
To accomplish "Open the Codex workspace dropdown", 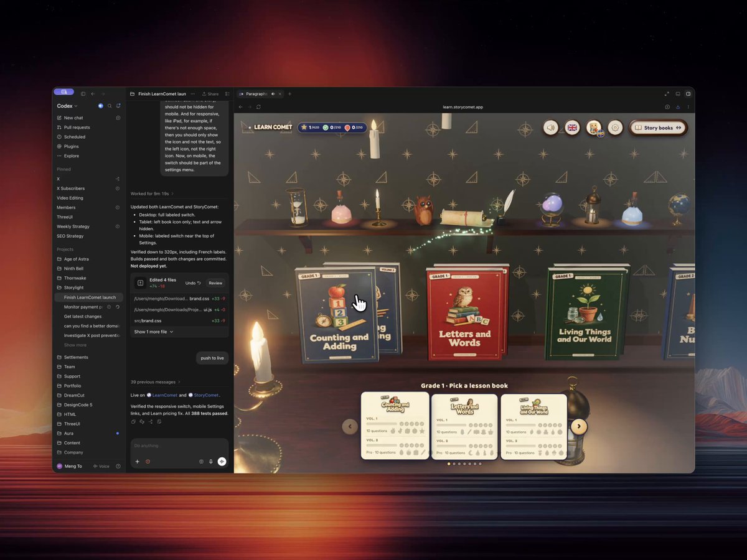I will 67,106.
